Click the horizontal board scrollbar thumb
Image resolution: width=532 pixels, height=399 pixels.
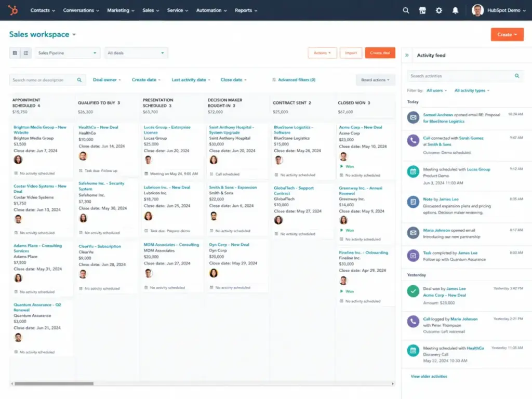[54, 384]
